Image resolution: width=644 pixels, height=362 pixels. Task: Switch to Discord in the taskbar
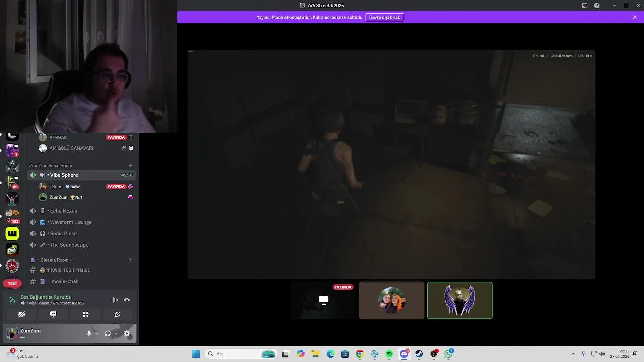coord(404,354)
